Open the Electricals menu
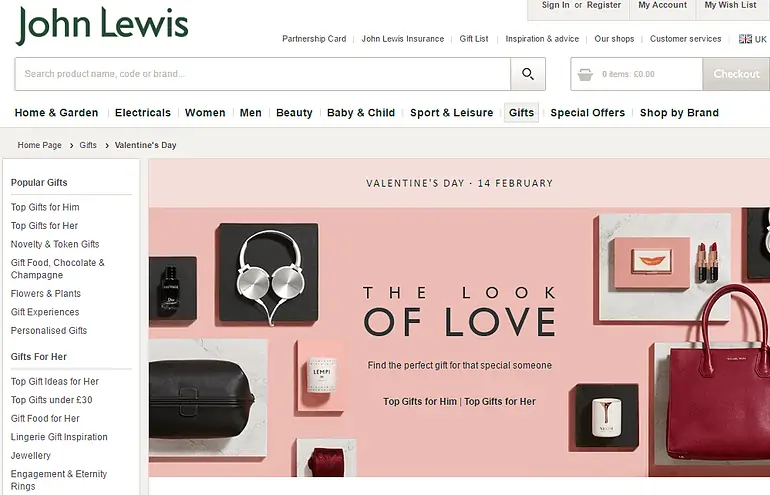 (143, 112)
